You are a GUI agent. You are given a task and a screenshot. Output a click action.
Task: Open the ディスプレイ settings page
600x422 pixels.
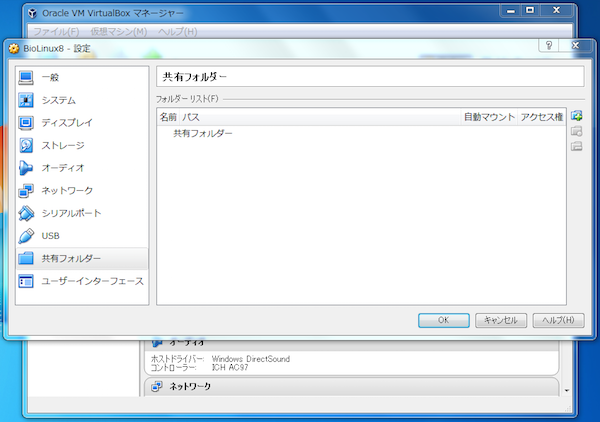coord(82,123)
